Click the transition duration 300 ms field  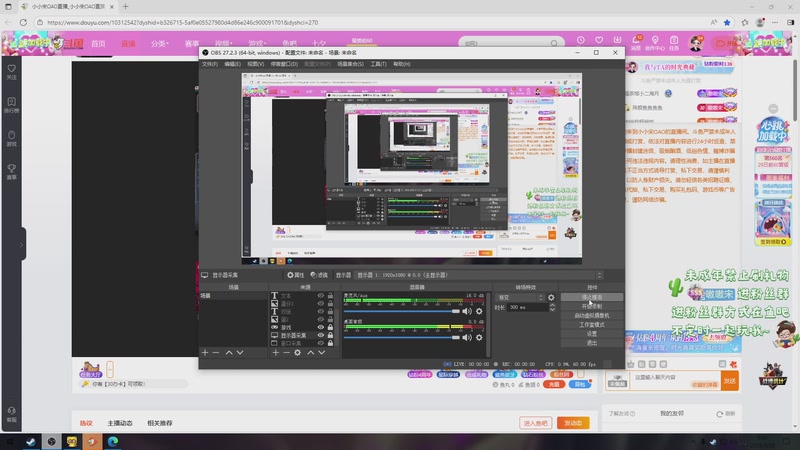528,307
